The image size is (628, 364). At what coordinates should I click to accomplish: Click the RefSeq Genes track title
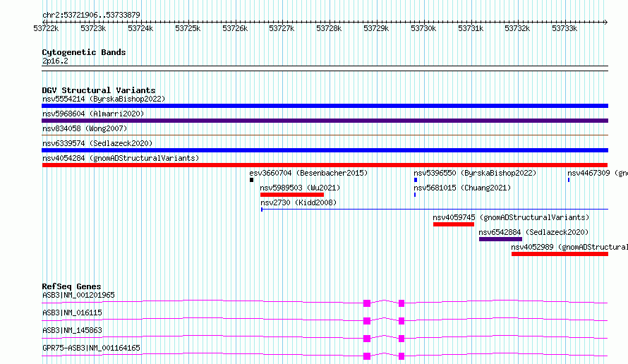pyautogui.click(x=72, y=286)
